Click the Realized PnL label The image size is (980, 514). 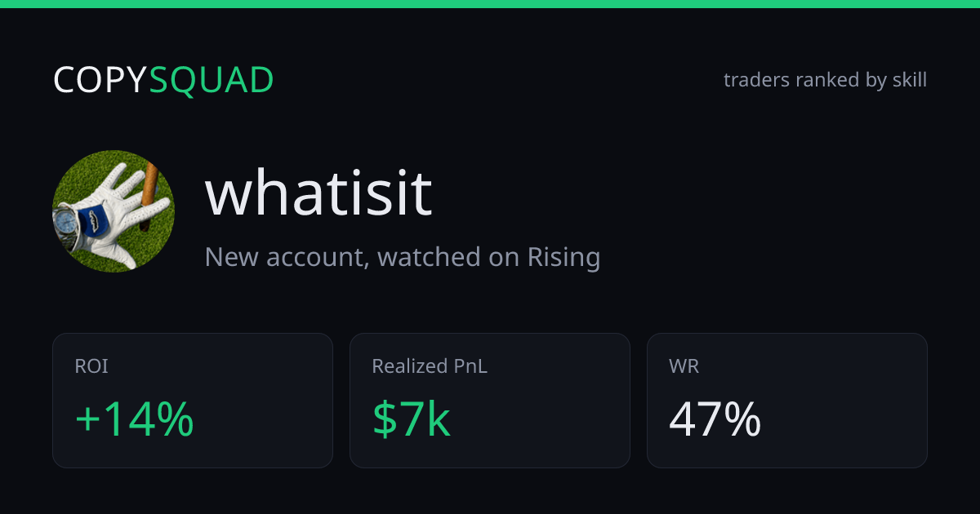[430, 366]
